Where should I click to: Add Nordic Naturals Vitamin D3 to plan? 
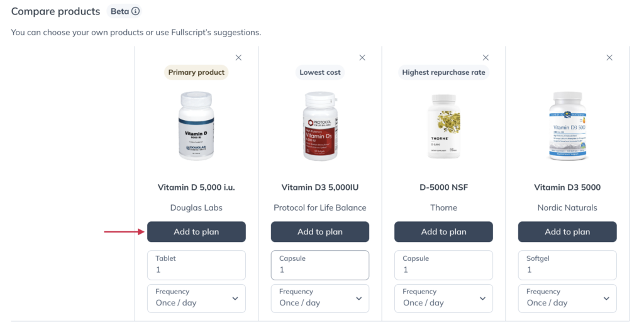[567, 232]
